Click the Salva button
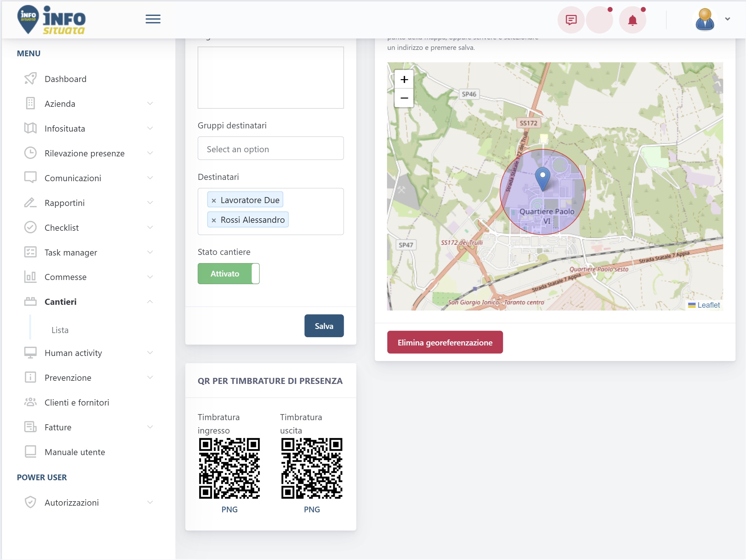Viewport: 746px width, 560px height. (x=324, y=326)
